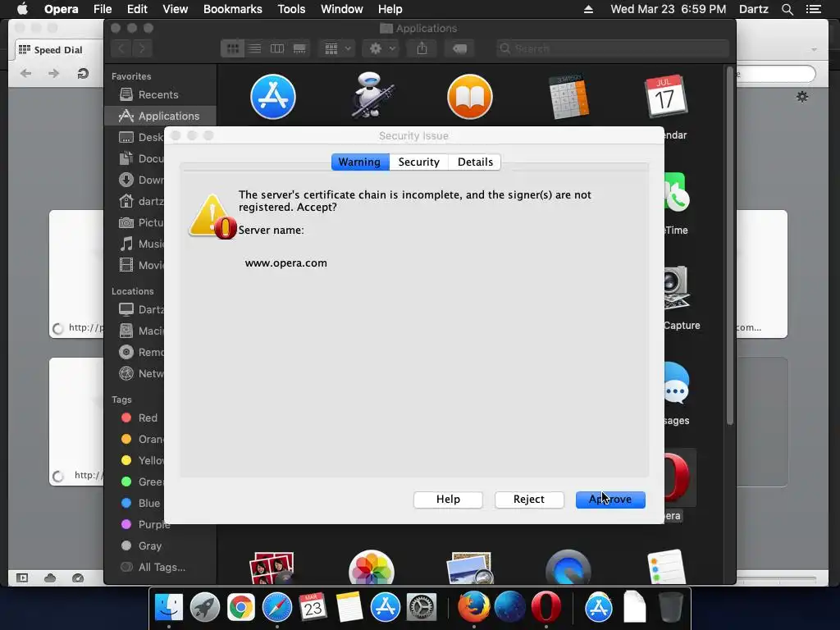This screenshot has width=840, height=630.
Task: Click Finder share button
Action: point(422,48)
